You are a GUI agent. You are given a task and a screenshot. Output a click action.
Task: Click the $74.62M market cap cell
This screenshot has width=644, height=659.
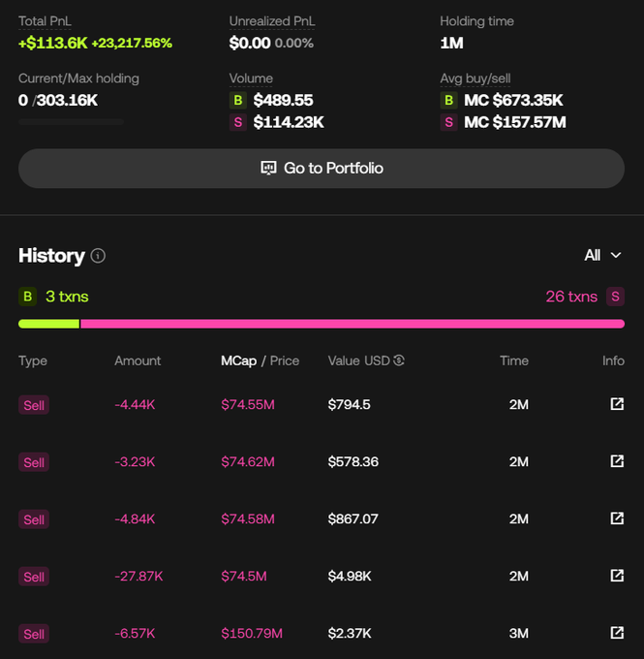pyautogui.click(x=248, y=461)
